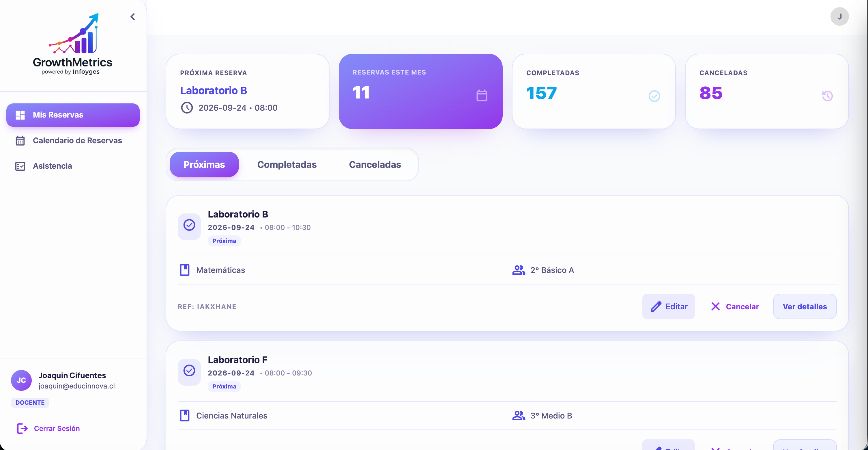This screenshot has height=450, width=868.
Task: Edit the Laboratorio B reservation
Action: click(x=669, y=306)
